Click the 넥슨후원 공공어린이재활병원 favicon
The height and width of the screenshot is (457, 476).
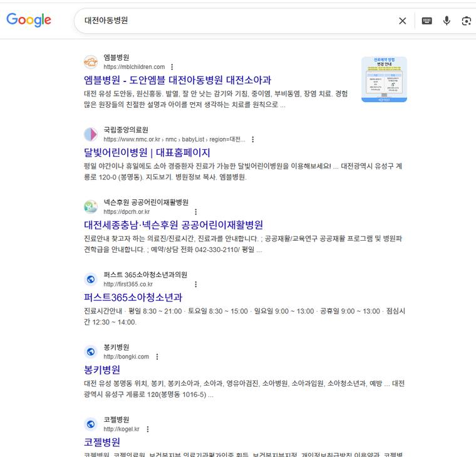[x=91, y=207]
